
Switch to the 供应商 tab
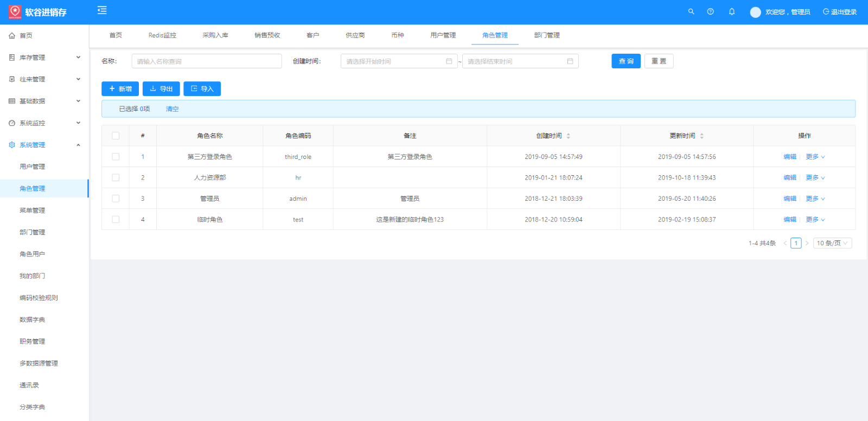click(355, 35)
